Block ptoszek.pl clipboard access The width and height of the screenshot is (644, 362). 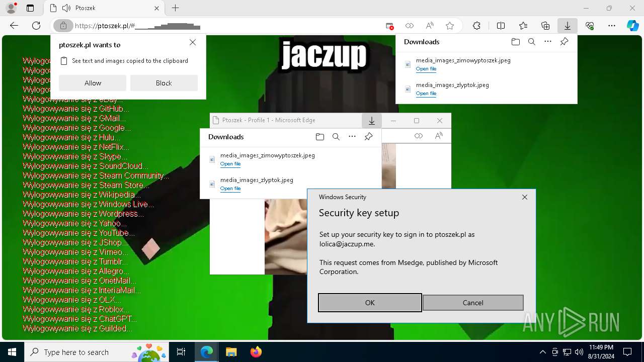tap(164, 83)
